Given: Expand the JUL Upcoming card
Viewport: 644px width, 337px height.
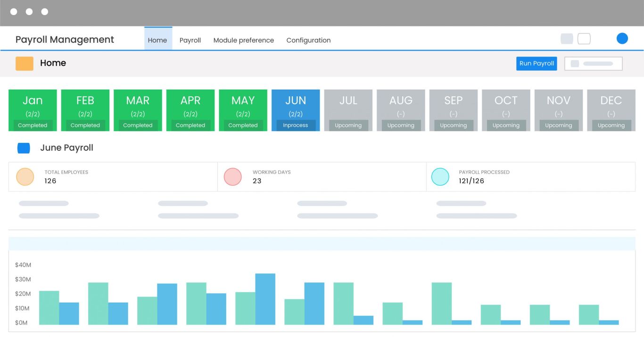Looking at the screenshot, I should (348, 110).
